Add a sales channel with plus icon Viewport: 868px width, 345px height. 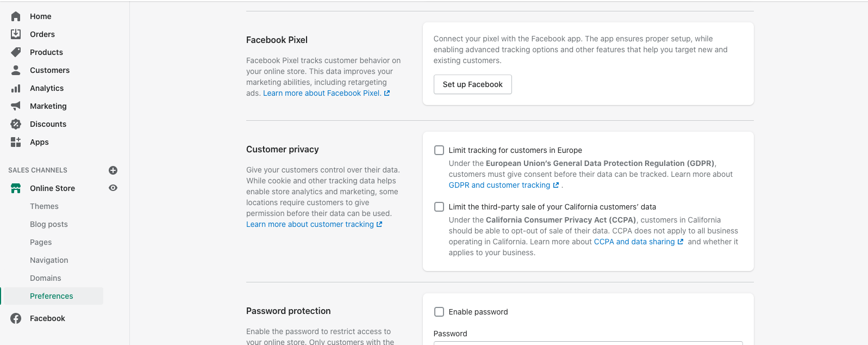tap(113, 170)
